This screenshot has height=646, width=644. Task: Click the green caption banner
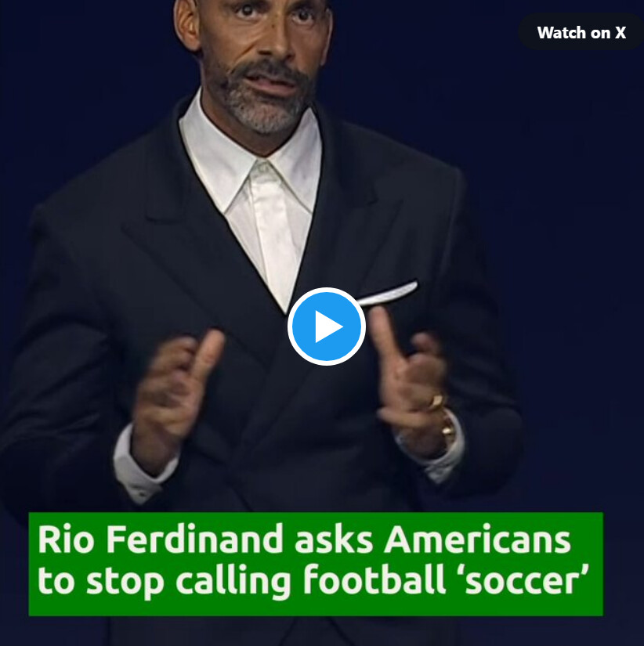coord(316,564)
